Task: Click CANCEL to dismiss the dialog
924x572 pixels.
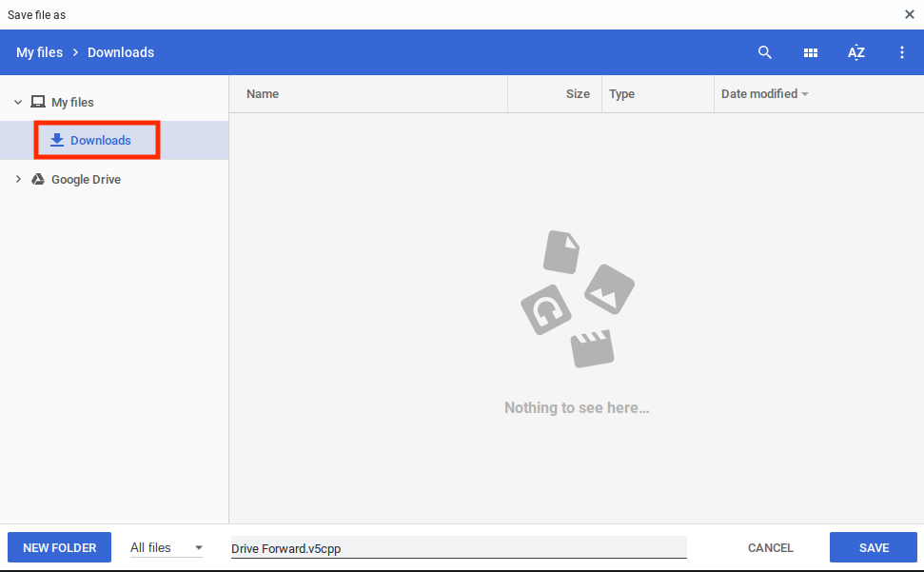Action: point(770,547)
